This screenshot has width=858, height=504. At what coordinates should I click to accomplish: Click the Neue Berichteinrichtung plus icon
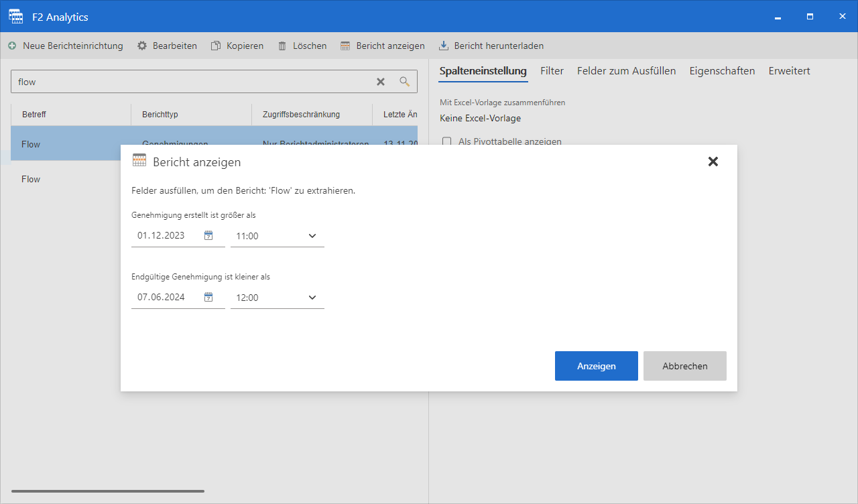12,46
